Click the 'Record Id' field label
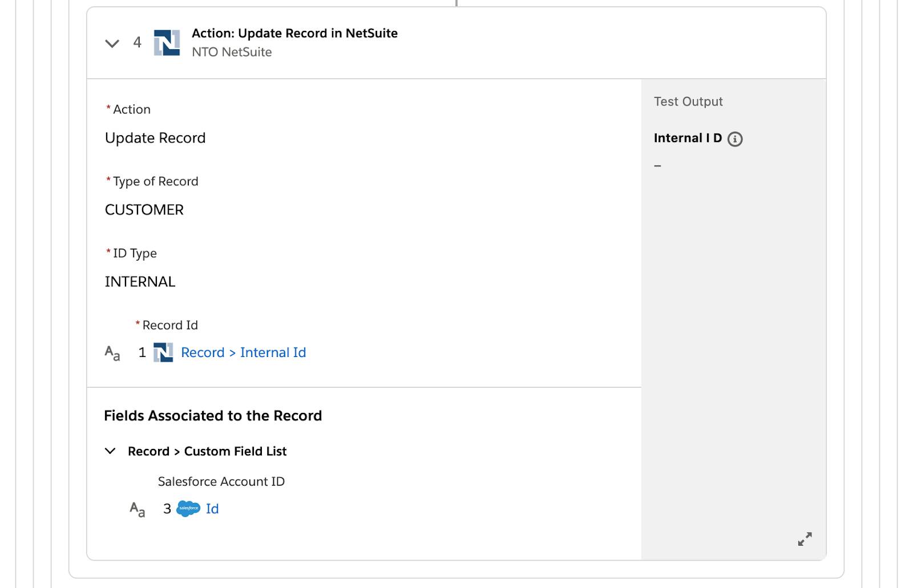913x588 pixels. coord(170,325)
